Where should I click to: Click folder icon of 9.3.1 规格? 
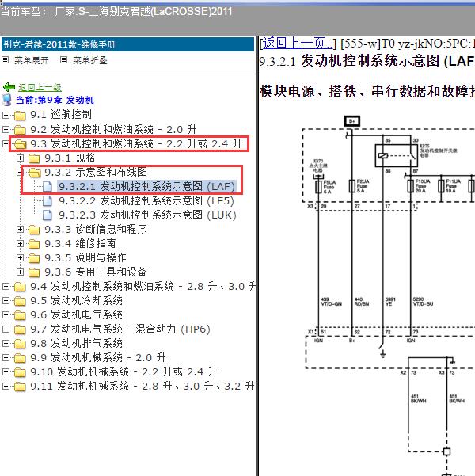pos(34,158)
